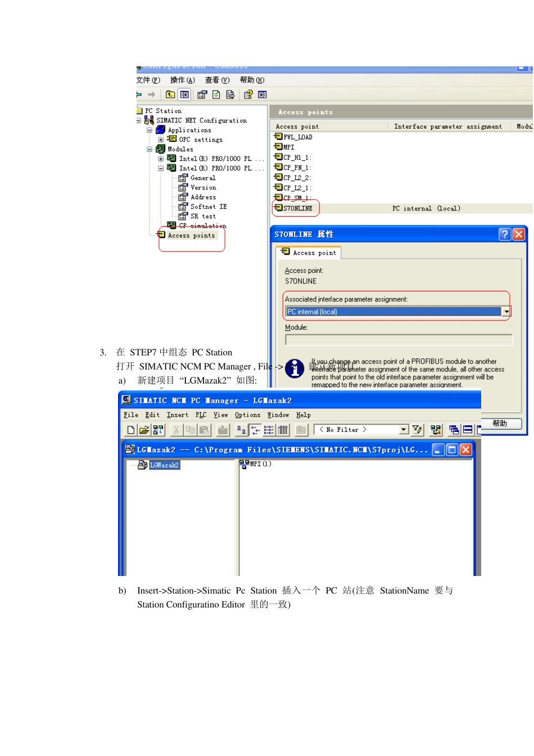Click Accessible Nodes icon in NCM toolbar
The width and height of the screenshot is (534, 756).
pos(158,430)
